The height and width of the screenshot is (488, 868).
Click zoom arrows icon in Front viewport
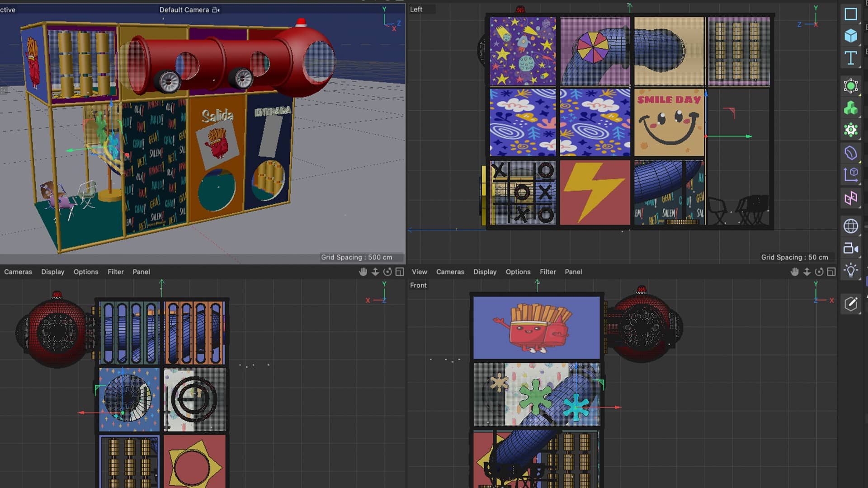tap(807, 272)
